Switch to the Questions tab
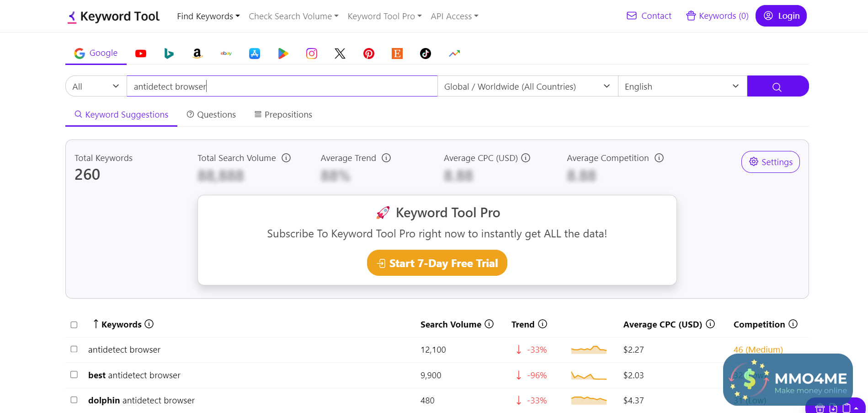 [x=211, y=115]
